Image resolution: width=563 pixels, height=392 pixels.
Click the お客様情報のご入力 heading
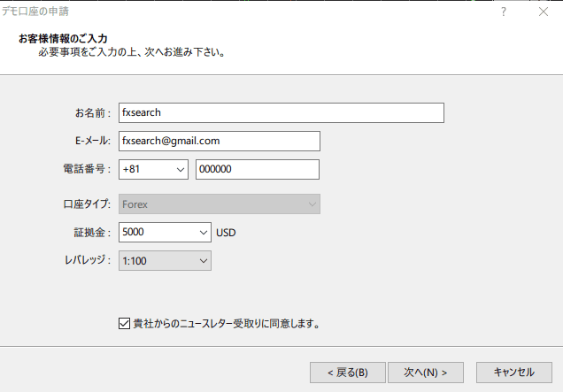pyautogui.click(x=63, y=38)
